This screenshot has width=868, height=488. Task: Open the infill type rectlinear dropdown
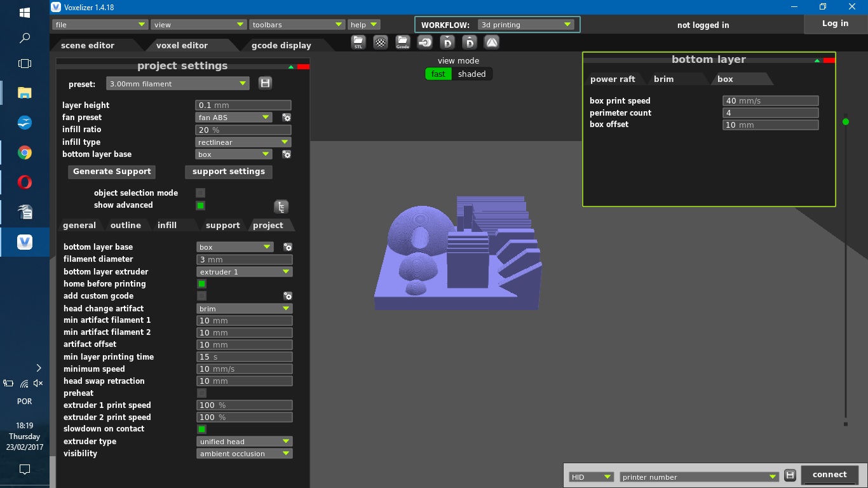[243, 142]
